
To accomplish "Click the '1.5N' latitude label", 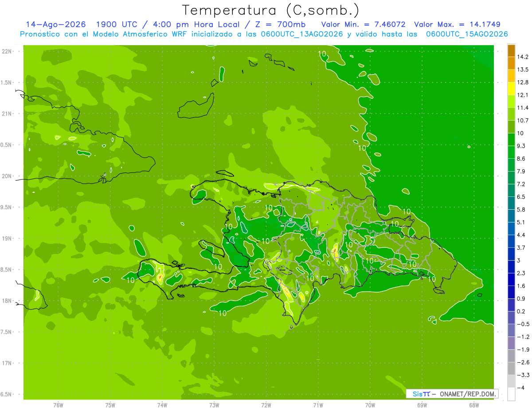I will [6, 82].
